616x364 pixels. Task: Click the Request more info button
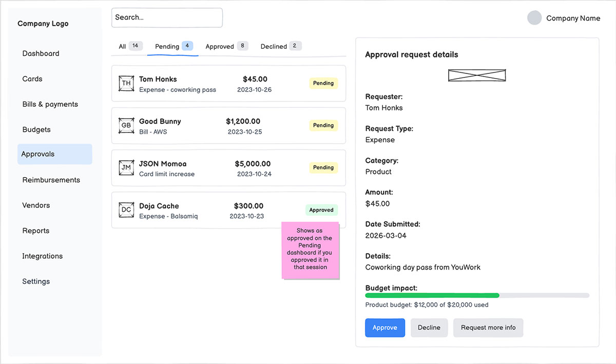[x=488, y=328]
